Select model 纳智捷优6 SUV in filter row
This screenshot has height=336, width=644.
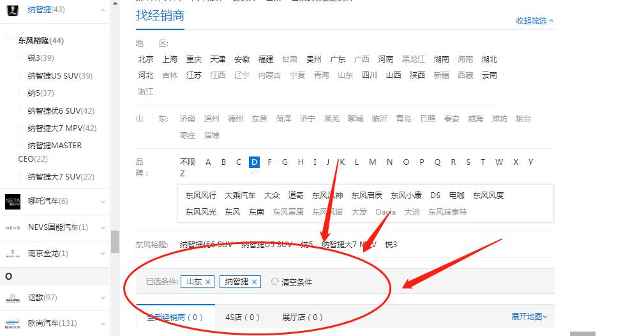pos(206,245)
